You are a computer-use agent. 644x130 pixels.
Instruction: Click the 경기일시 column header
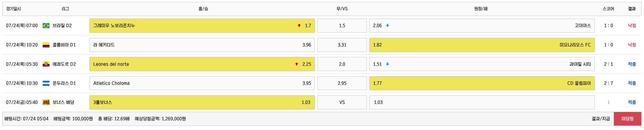(x=13, y=9)
